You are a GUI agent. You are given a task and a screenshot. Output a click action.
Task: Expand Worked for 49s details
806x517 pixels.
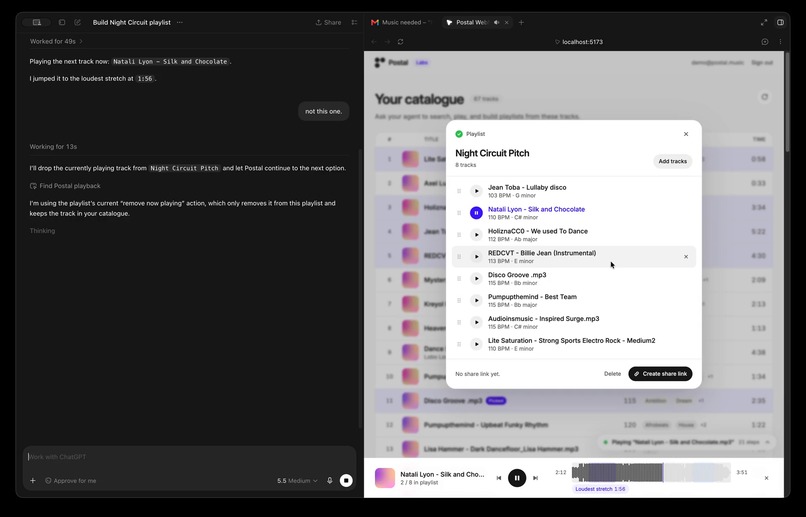[x=56, y=41]
